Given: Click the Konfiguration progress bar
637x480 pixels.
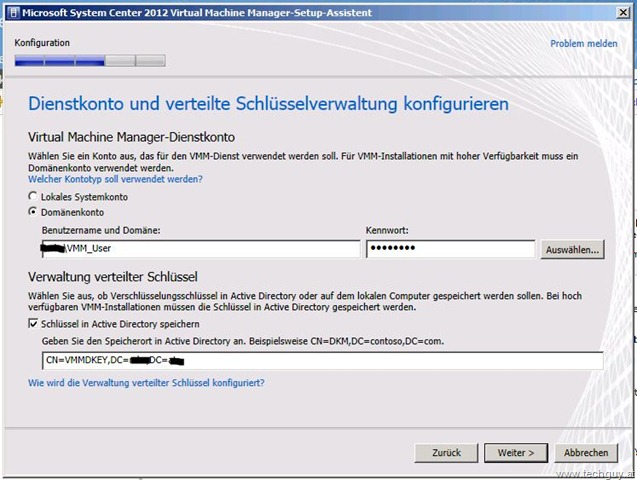Looking at the screenshot, I should pos(90,61).
